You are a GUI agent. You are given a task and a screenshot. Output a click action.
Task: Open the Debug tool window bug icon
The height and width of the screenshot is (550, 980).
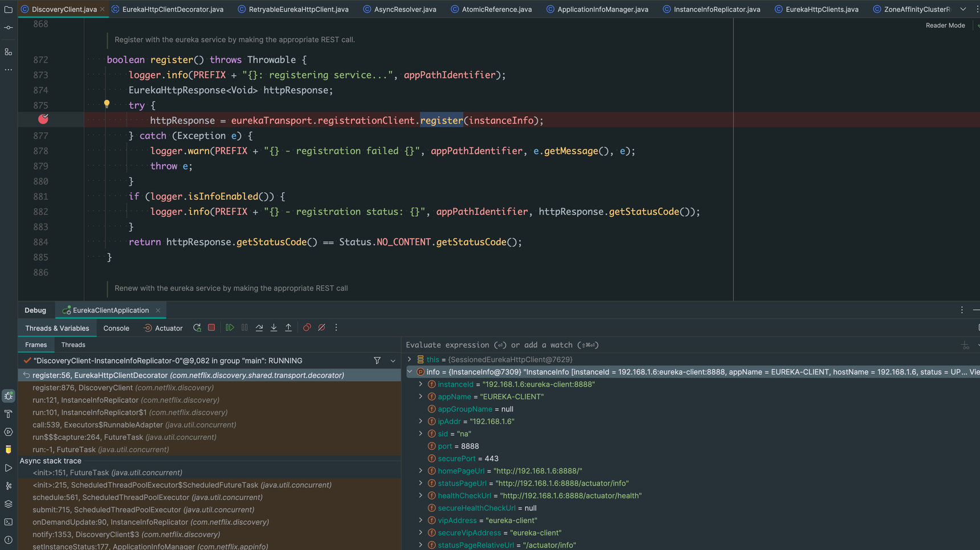(x=9, y=396)
